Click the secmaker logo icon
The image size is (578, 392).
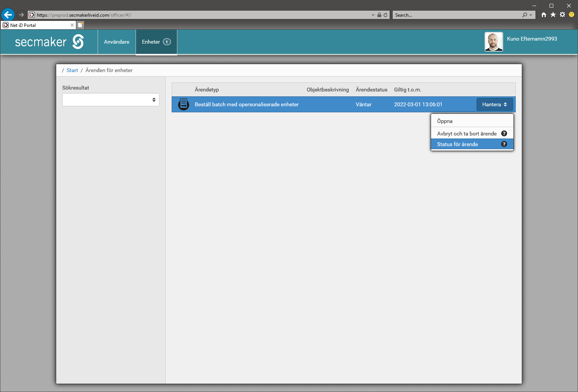pos(78,42)
